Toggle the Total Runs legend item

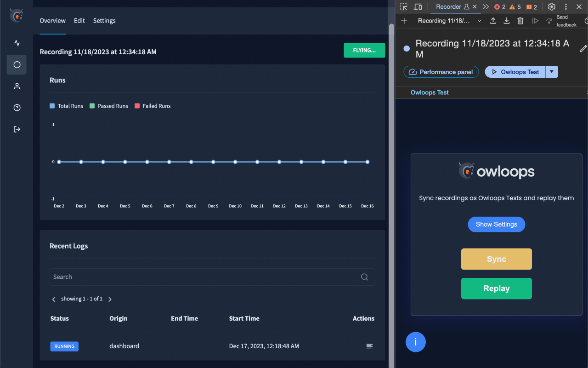(x=67, y=106)
